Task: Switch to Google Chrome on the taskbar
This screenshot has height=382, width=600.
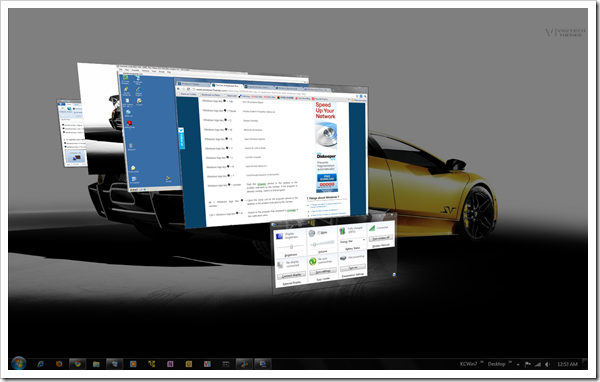Action: tap(78, 364)
